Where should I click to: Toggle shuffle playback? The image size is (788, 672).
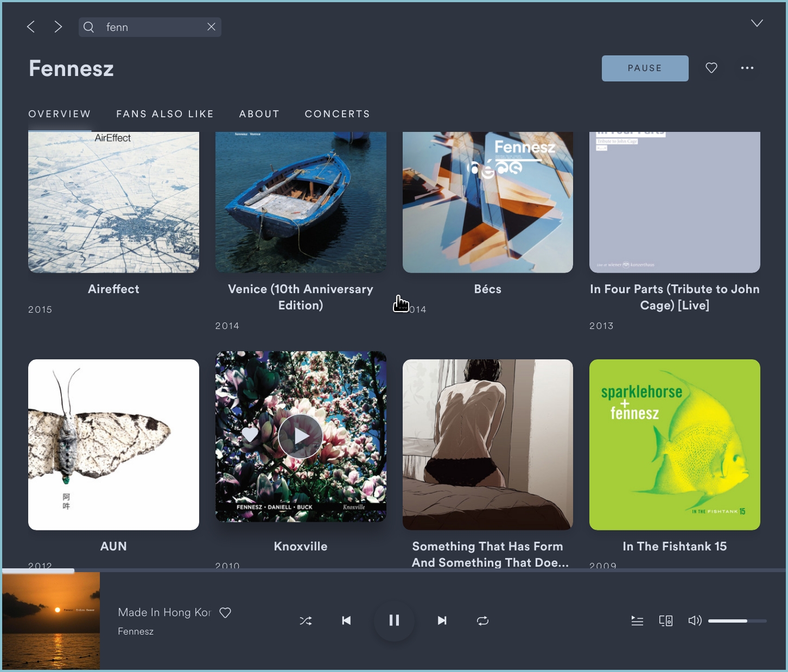point(306,620)
